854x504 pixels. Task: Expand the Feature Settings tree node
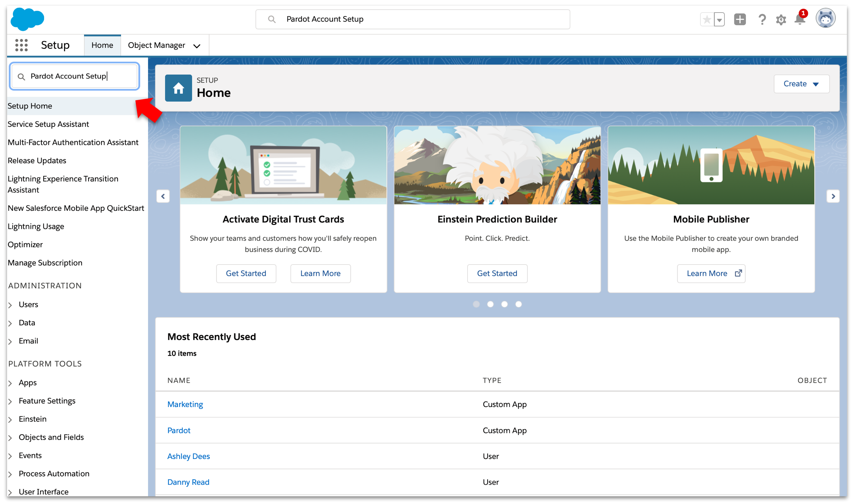11,401
